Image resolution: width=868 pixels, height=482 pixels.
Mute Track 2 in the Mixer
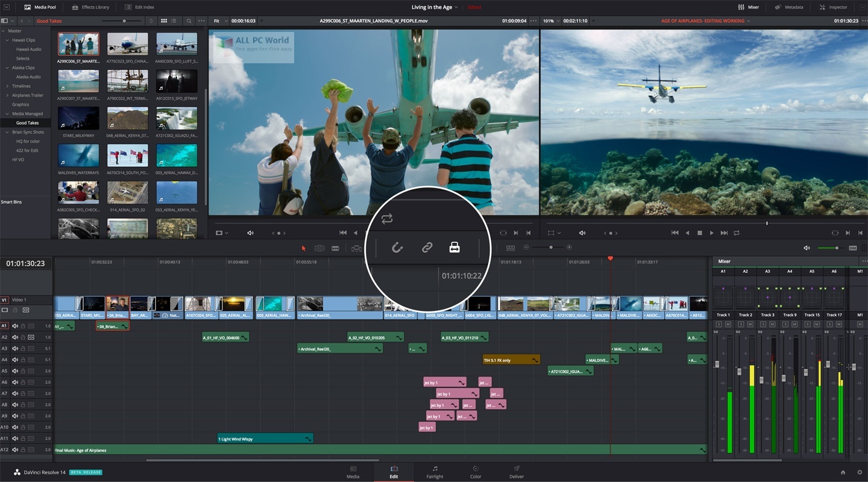[750, 324]
